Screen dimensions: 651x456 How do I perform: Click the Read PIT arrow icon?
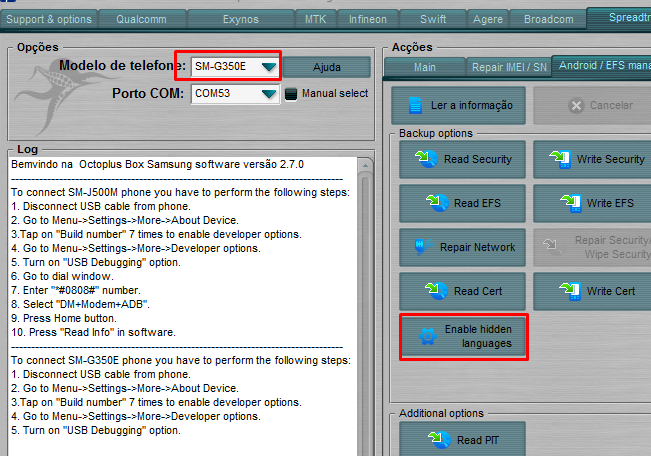[439, 440]
